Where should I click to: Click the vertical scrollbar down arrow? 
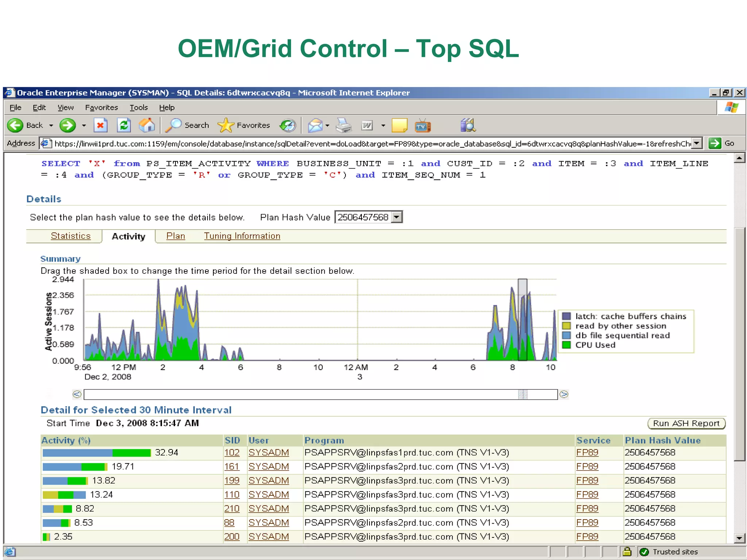(x=739, y=538)
